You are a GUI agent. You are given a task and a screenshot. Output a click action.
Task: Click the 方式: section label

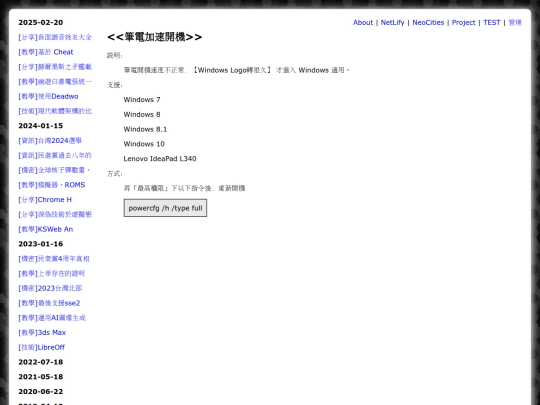(x=115, y=174)
